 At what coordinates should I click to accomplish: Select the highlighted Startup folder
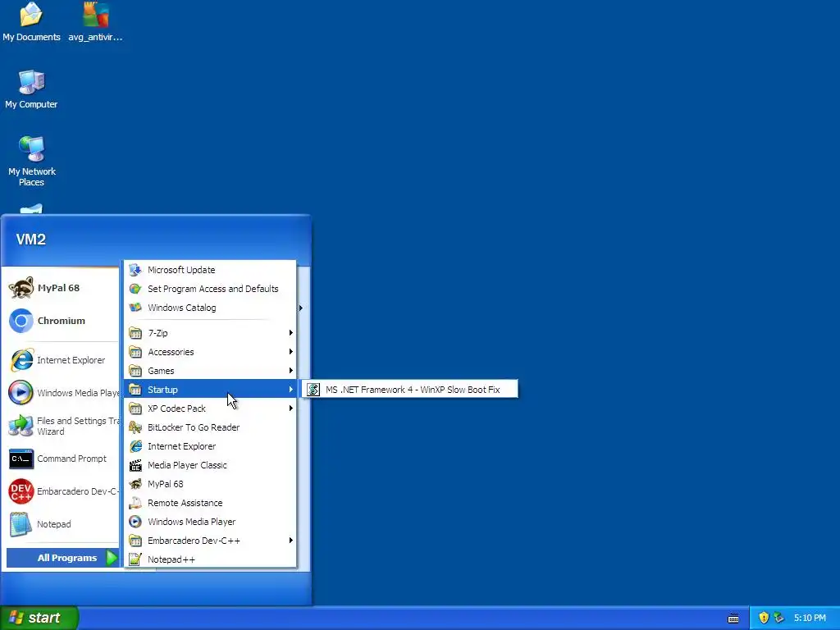click(x=210, y=390)
